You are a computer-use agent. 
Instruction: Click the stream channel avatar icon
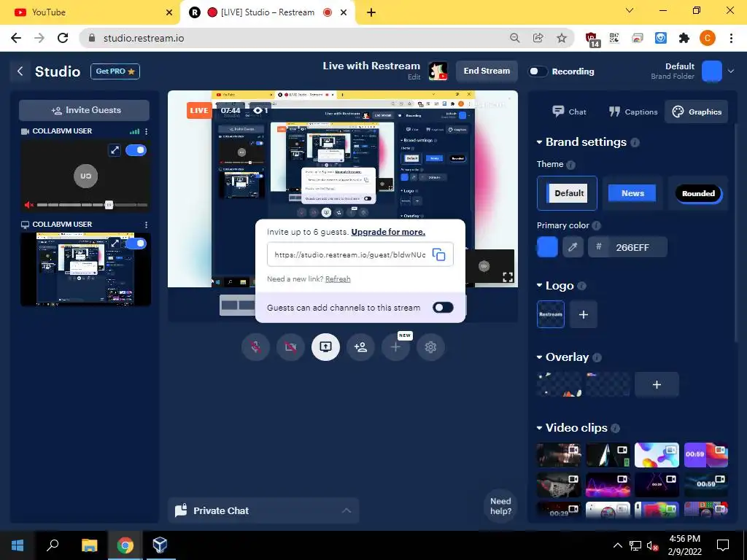438,71
